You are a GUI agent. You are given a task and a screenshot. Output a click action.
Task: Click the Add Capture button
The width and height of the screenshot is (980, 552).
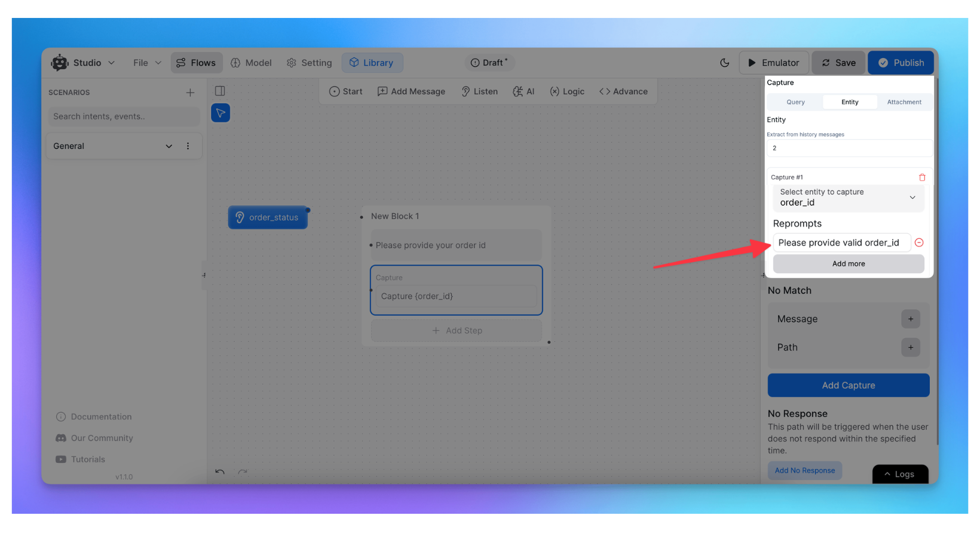point(849,385)
